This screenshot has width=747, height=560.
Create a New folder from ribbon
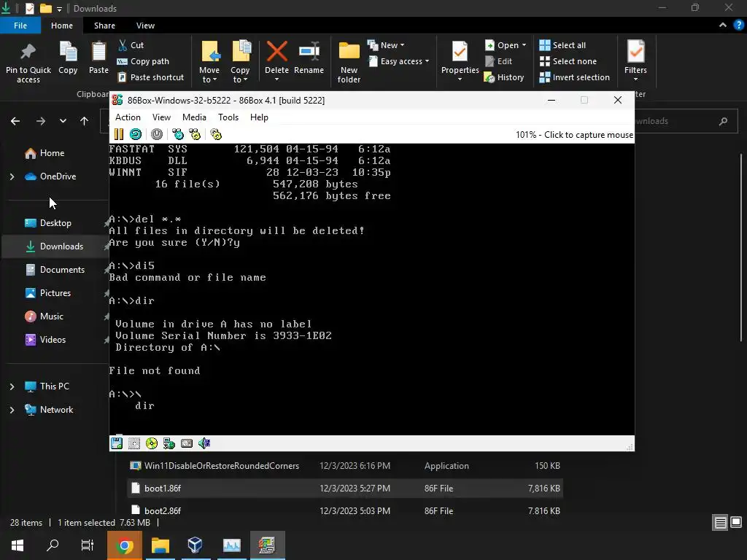[x=349, y=62]
